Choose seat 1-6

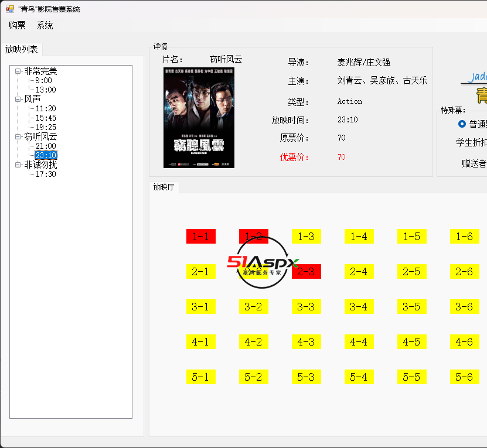(x=465, y=236)
